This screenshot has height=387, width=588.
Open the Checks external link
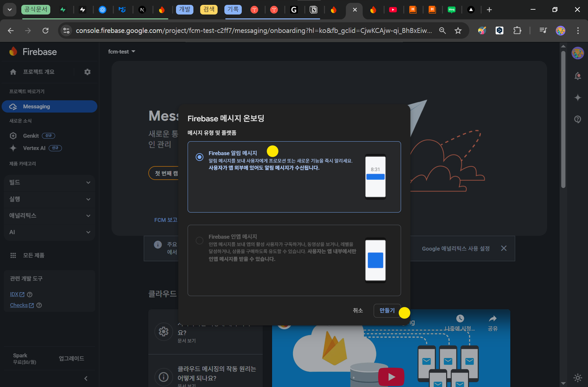(x=22, y=305)
